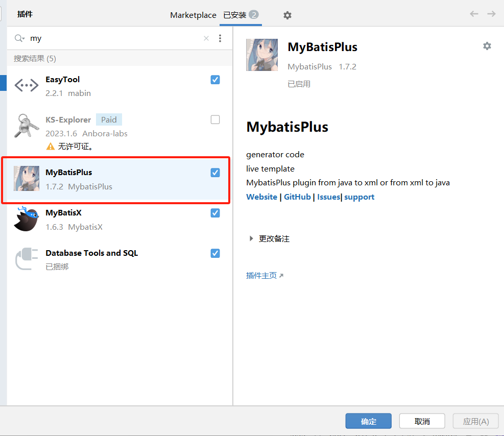This screenshot has width=504, height=436.
Task: Click the 确定 button
Action: click(x=368, y=421)
